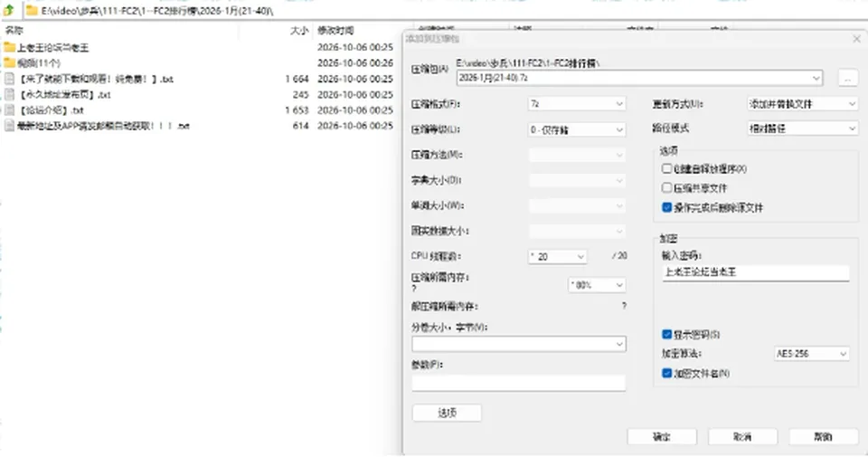Sort file list by 修改时间 column header
Image resolution: width=868 pixels, height=457 pixels.
tap(335, 31)
